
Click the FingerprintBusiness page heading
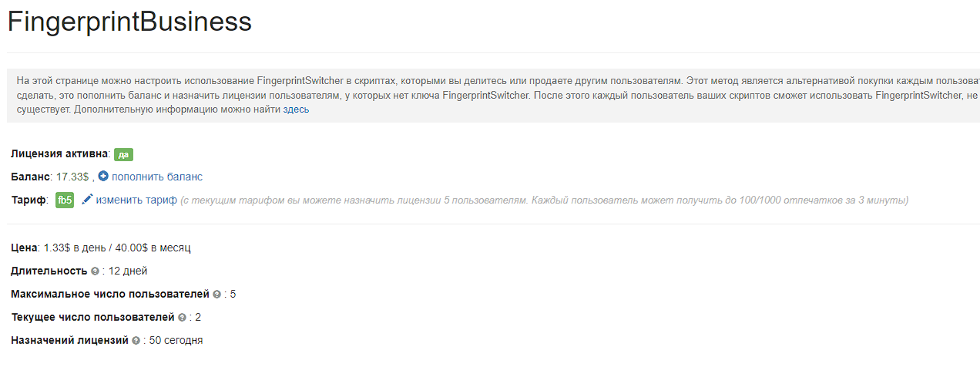(129, 22)
